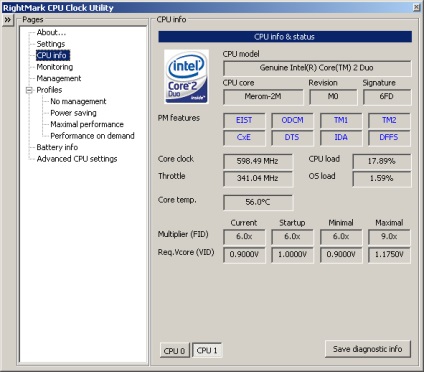424x372 pixels.
Task: Click the Startup multiplier 6.0x field
Action: click(x=292, y=237)
